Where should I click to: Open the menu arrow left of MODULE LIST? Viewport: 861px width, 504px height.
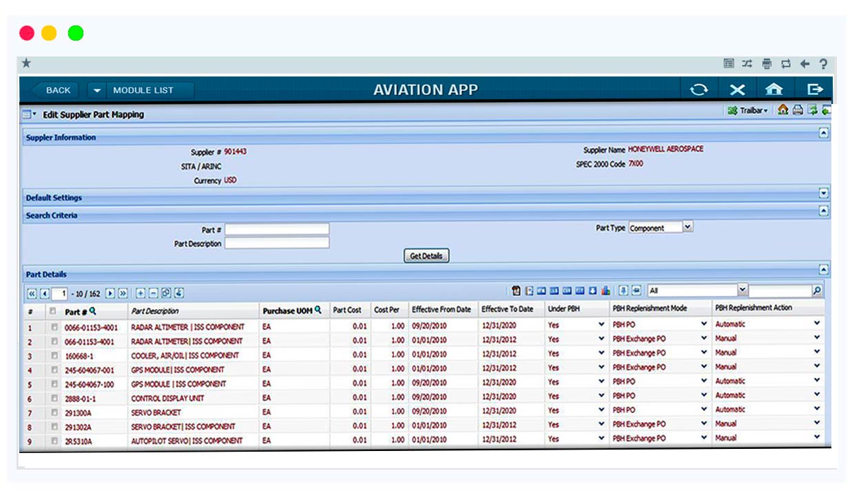(97, 90)
